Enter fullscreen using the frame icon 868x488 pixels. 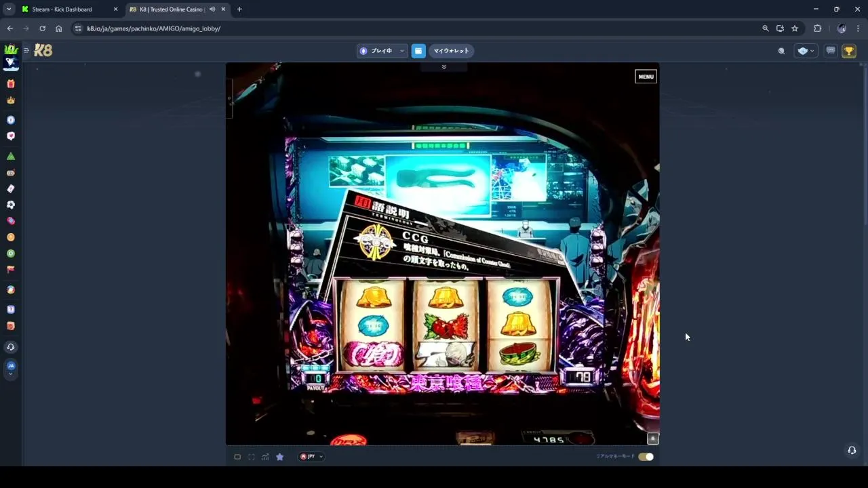point(251,457)
